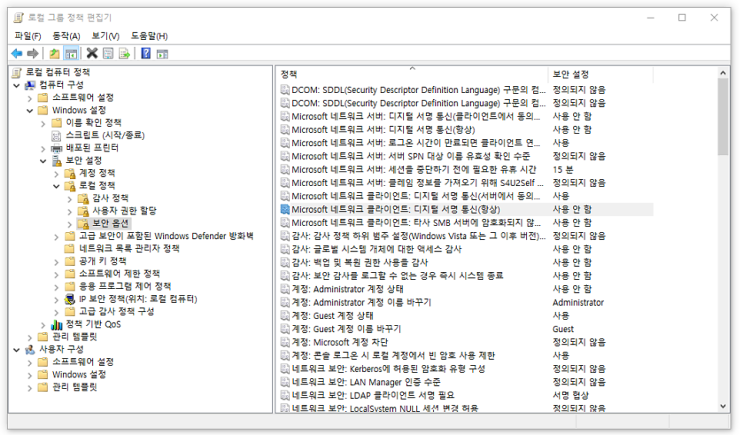The height and width of the screenshot is (435, 743).
Task: Click the scroll down arrow of policy list
Action: (723, 406)
